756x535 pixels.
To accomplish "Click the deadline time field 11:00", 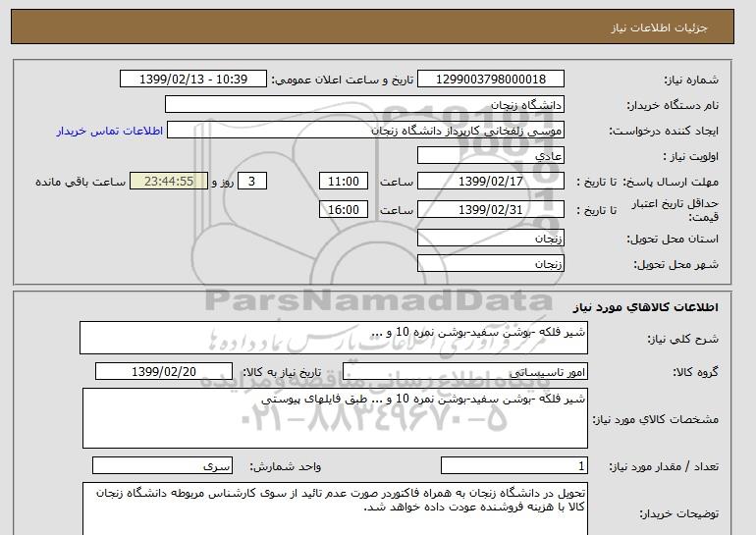I will pyautogui.click(x=344, y=182).
